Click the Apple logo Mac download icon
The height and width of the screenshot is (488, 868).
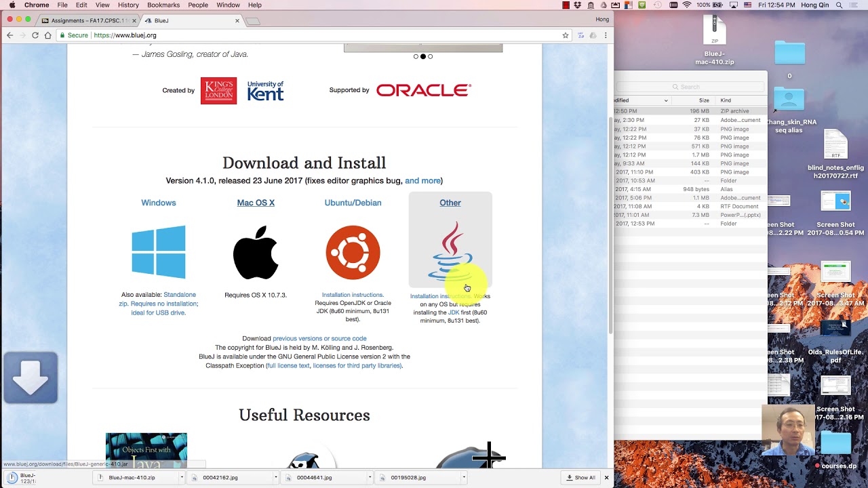(x=256, y=252)
